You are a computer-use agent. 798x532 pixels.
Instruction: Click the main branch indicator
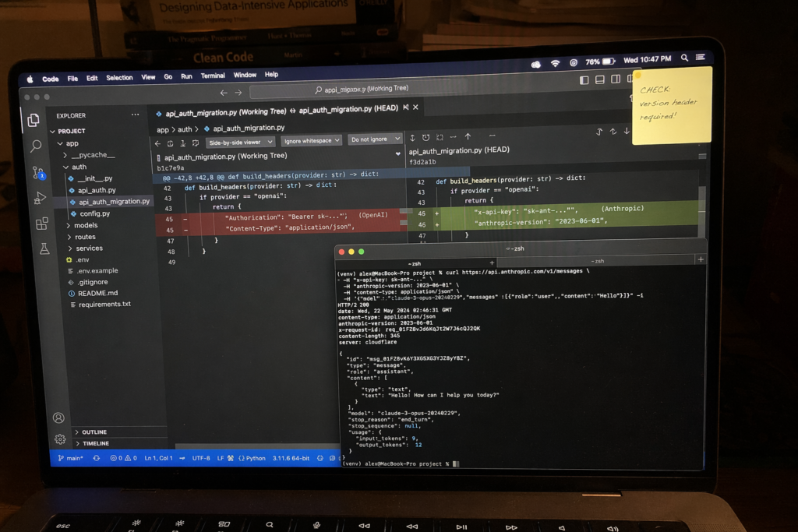[71, 458]
